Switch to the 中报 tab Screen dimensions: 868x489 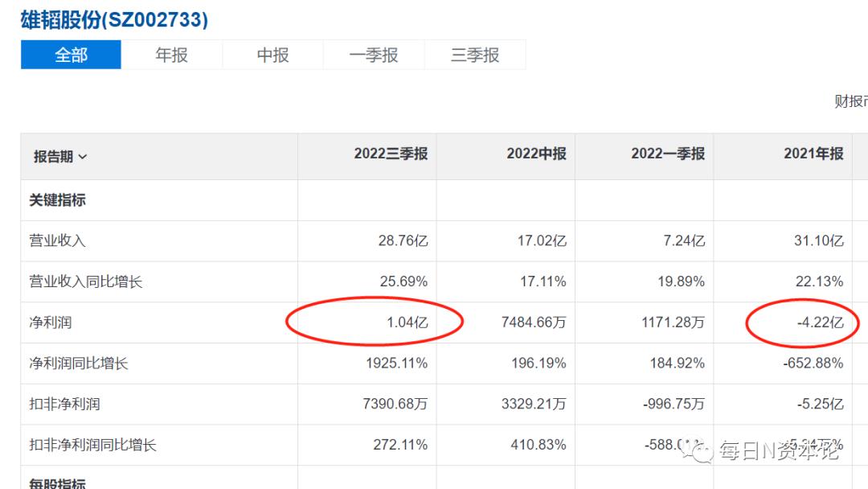pos(273,55)
